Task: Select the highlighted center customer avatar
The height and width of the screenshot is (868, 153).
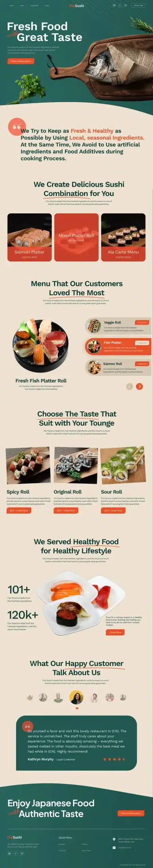Action: 76,697
